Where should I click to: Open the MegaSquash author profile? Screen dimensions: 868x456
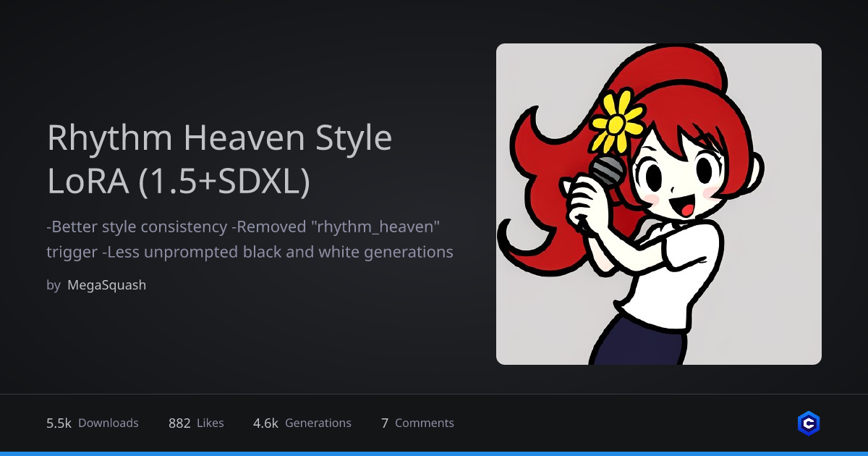point(106,285)
